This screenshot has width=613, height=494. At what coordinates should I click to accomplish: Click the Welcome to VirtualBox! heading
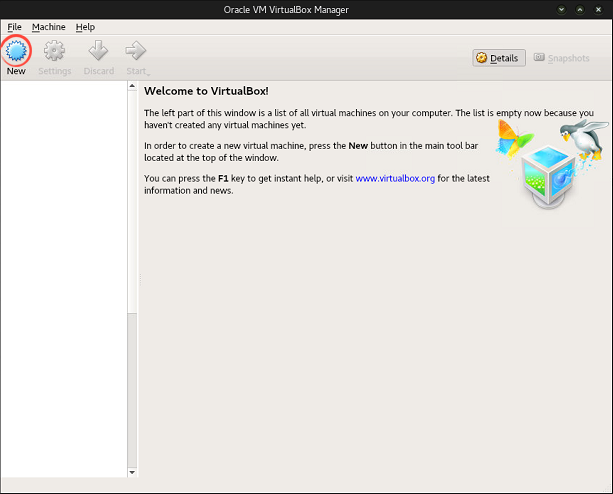pyautogui.click(x=206, y=91)
